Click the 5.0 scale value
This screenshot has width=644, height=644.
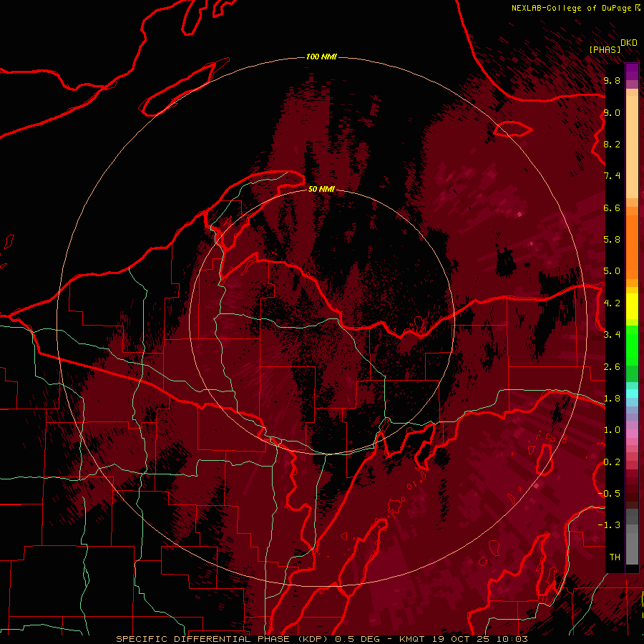[612, 271]
